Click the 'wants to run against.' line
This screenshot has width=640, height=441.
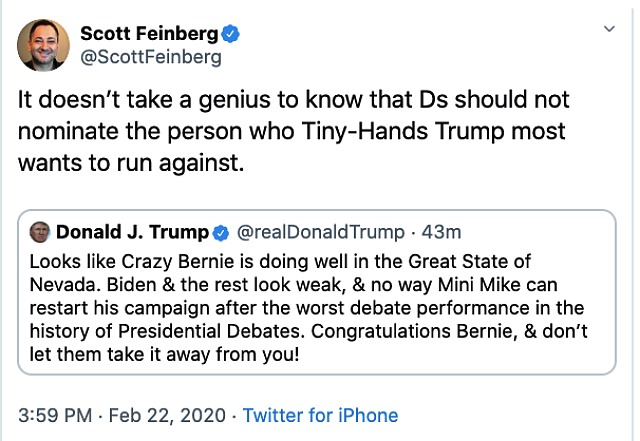[131, 163]
